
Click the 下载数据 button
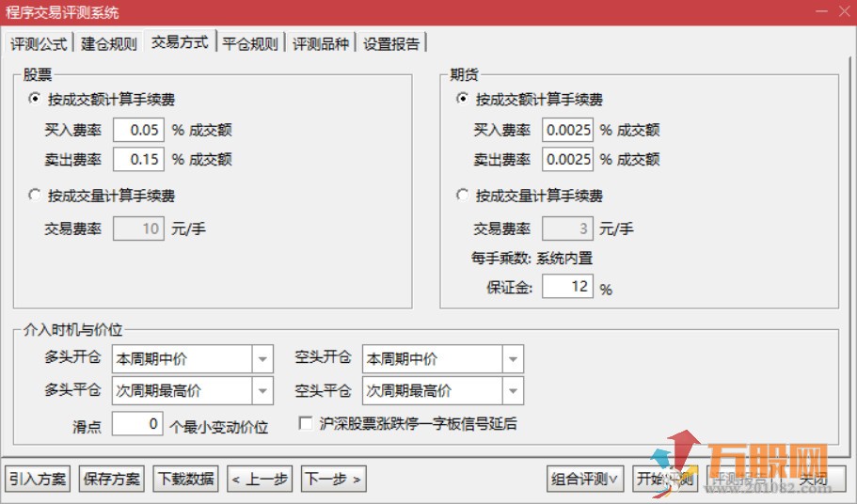tap(186, 479)
